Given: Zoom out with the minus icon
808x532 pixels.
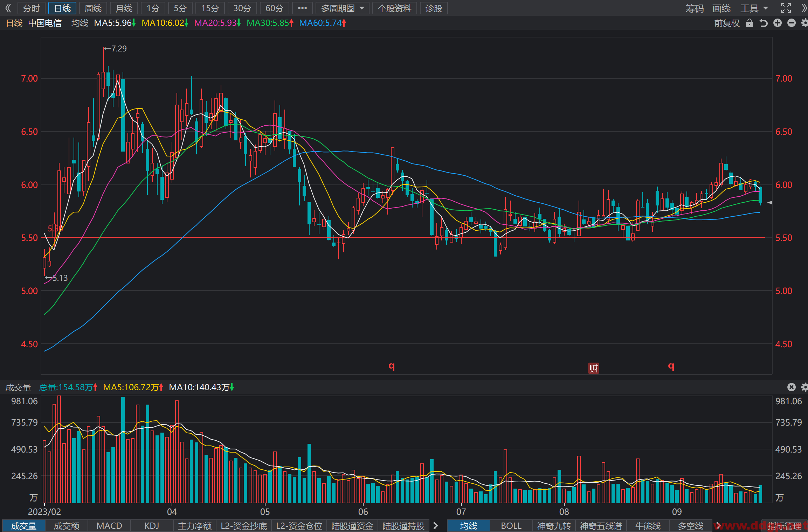Looking at the screenshot, I should (x=791, y=23).
